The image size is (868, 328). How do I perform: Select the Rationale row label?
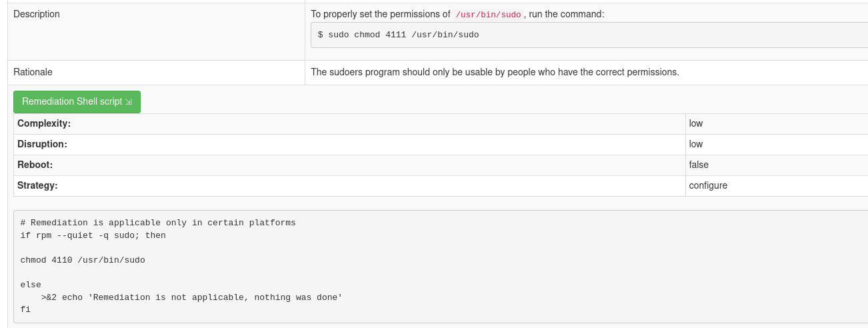tap(33, 72)
